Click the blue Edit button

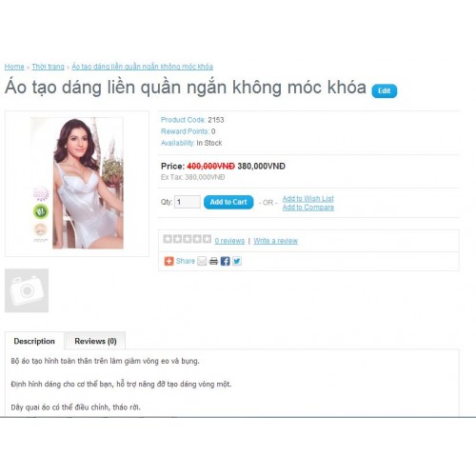(385, 91)
